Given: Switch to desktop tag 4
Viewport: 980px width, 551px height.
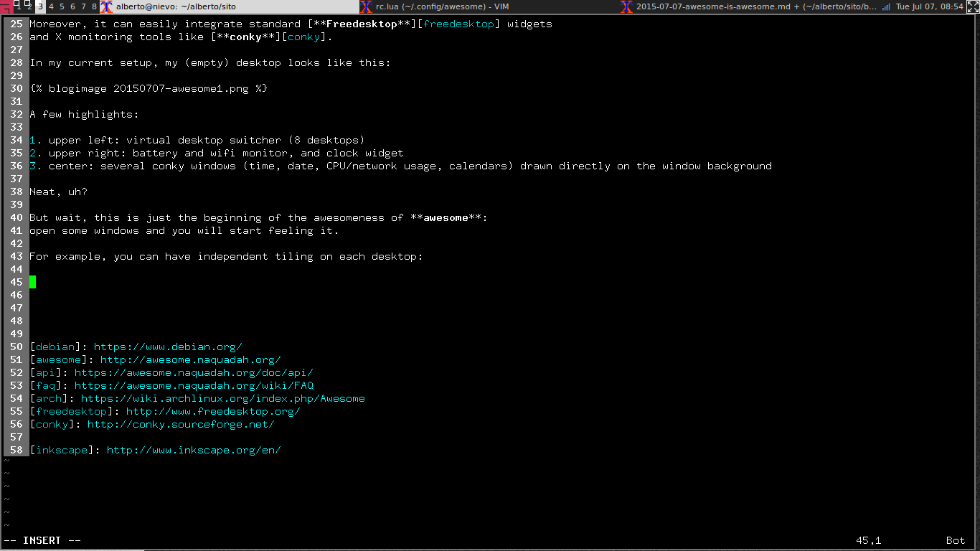Looking at the screenshot, I should (x=51, y=6).
